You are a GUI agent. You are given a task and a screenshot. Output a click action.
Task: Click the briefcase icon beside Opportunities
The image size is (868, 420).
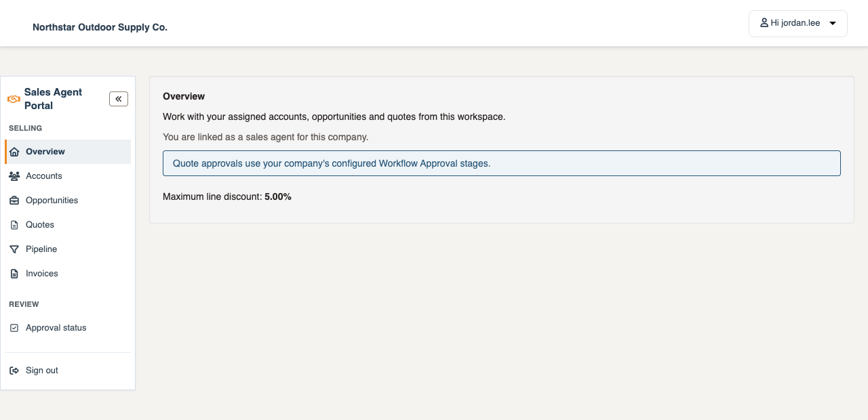(14, 201)
